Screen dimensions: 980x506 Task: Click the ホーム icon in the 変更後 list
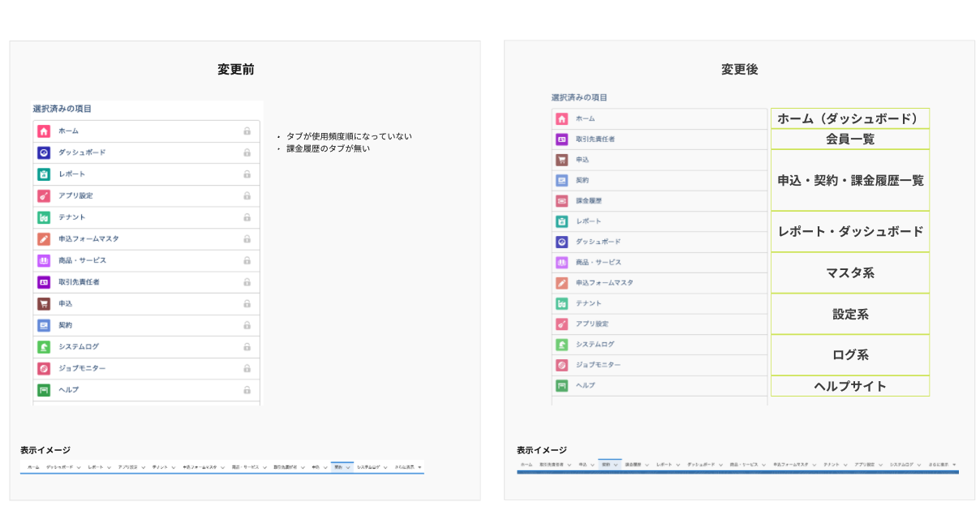click(561, 118)
